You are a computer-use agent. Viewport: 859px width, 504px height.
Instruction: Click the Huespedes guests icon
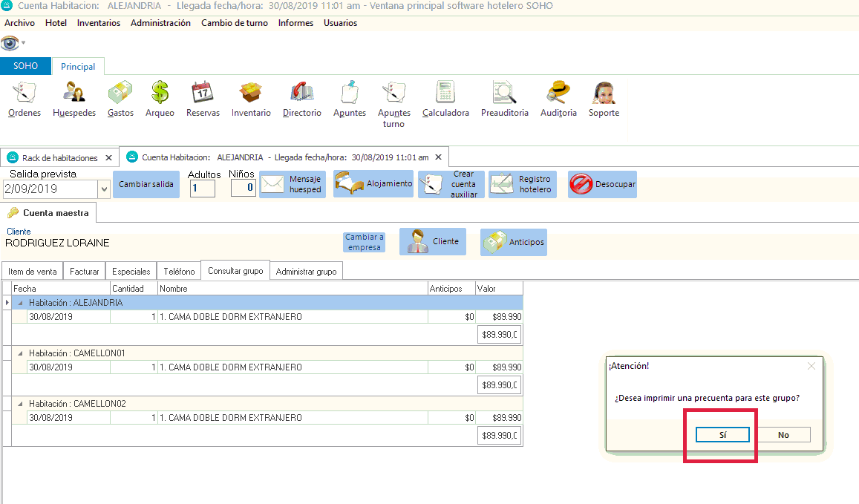74,99
